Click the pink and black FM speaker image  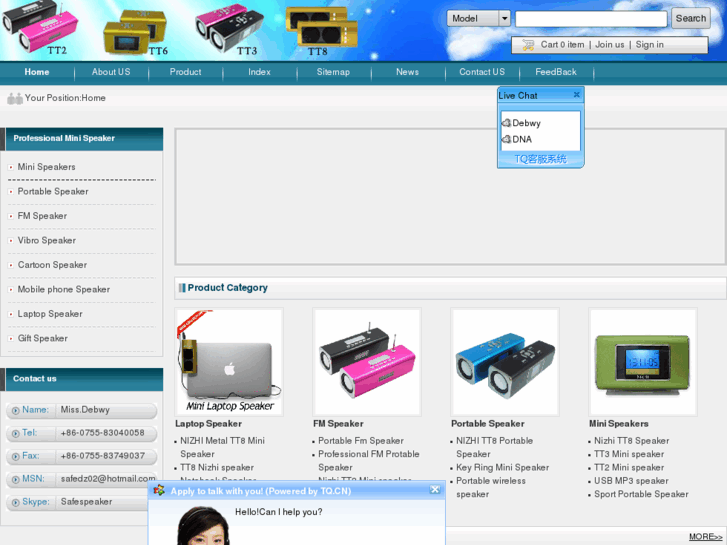tap(367, 362)
